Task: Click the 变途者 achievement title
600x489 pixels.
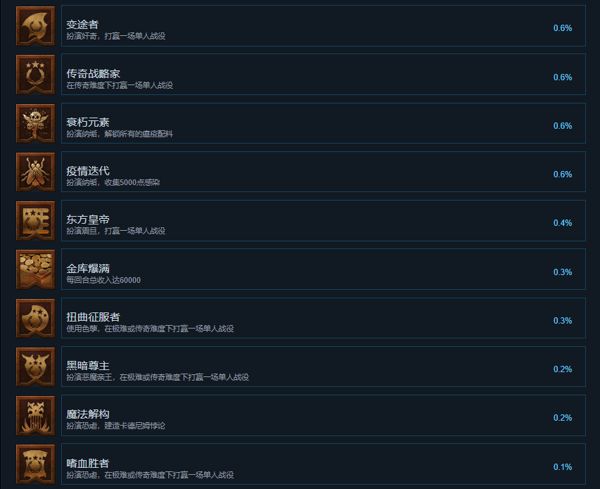Action: coord(82,24)
